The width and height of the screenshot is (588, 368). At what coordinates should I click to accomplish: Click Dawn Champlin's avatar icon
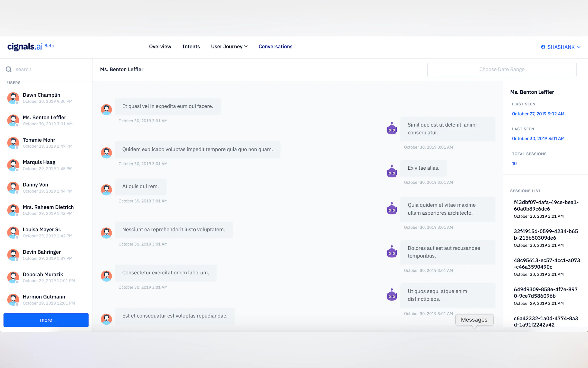click(x=13, y=98)
